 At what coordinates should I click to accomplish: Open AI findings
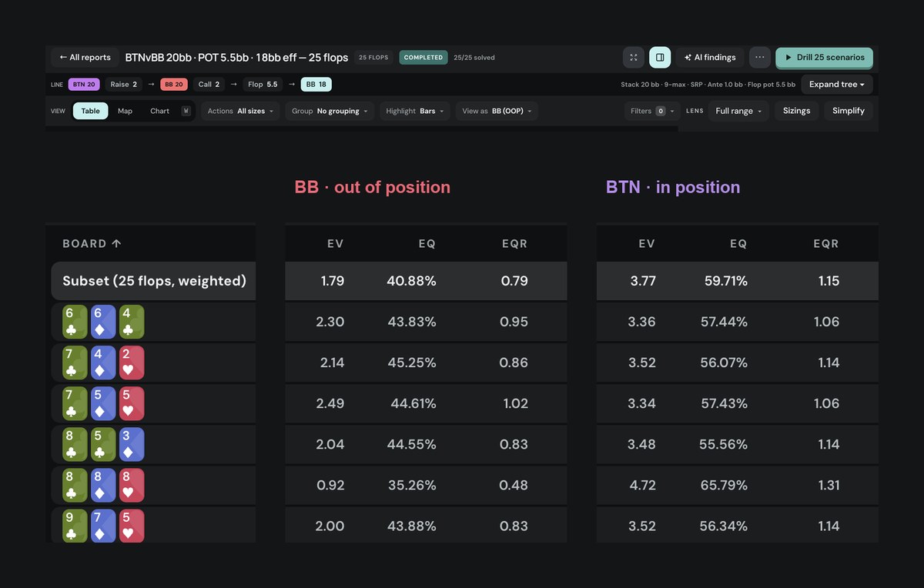[709, 57]
